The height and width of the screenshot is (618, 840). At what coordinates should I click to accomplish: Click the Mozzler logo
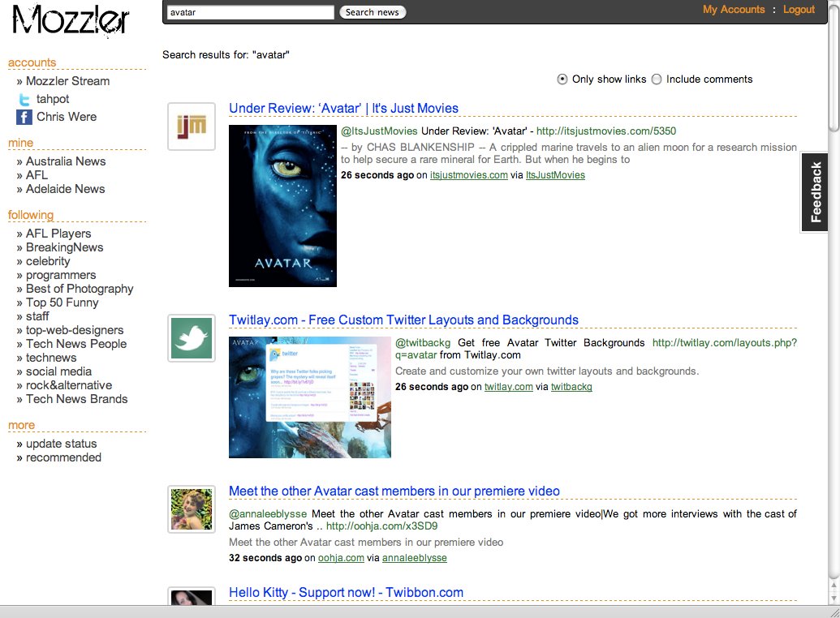tap(71, 20)
